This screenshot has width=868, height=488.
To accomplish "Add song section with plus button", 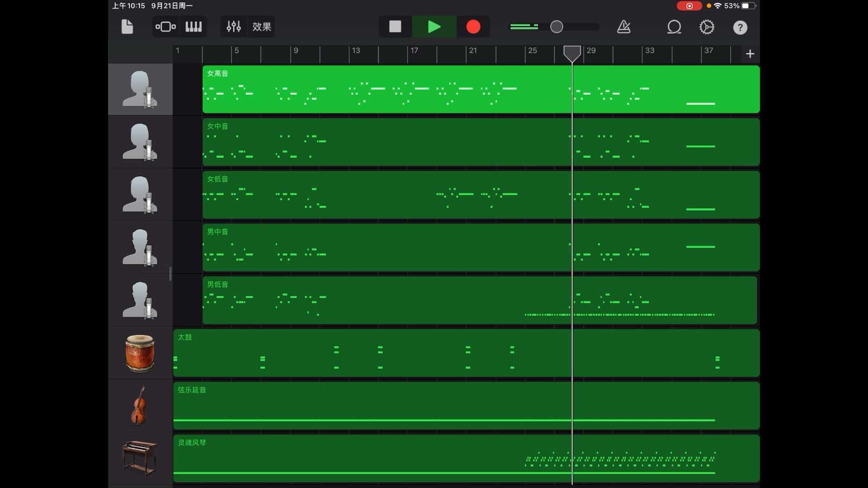I will (x=750, y=54).
